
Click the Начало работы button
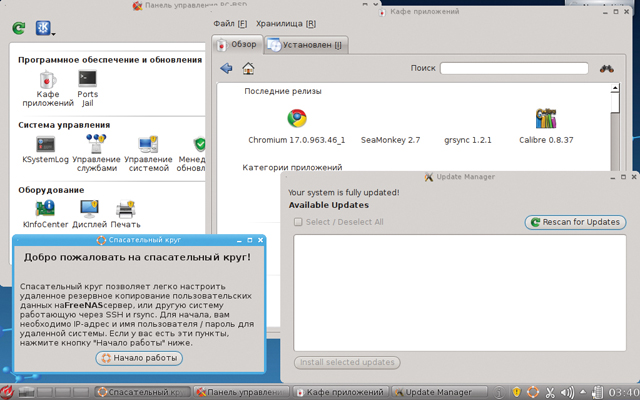[138, 358]
